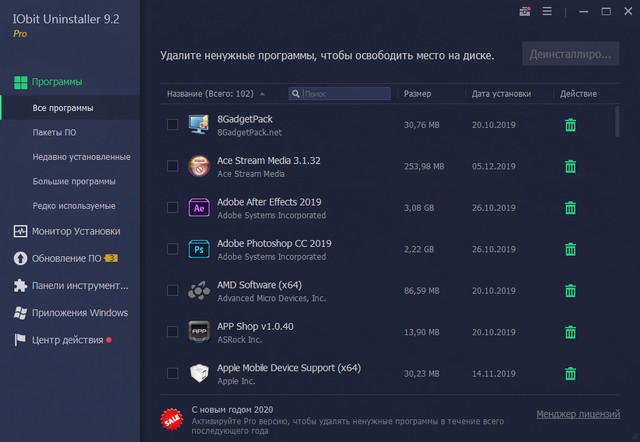Open the hamburger options menu
Image resolution: width=640 pixels, height=442 pixels.
(x=547, y=11)
